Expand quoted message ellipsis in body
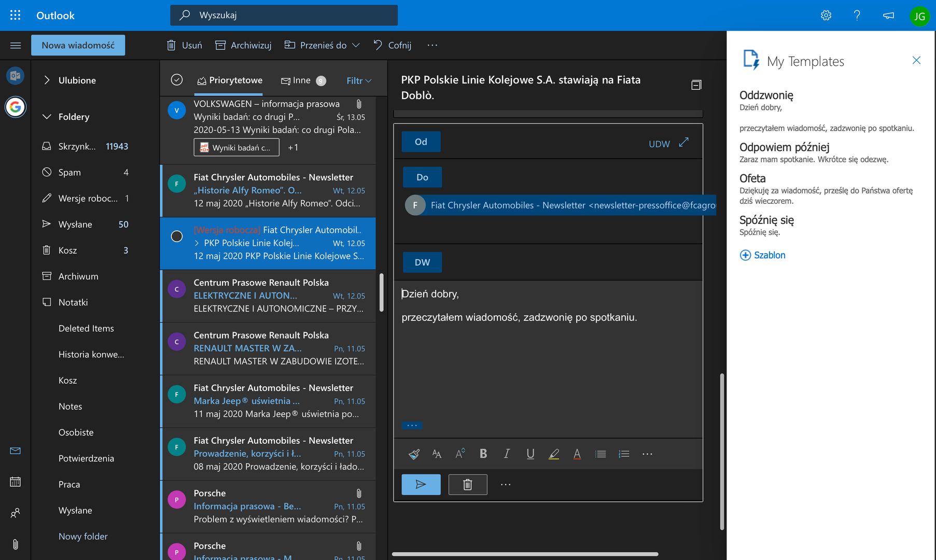The height and width of the screenshot is (560, 936). 412,426
